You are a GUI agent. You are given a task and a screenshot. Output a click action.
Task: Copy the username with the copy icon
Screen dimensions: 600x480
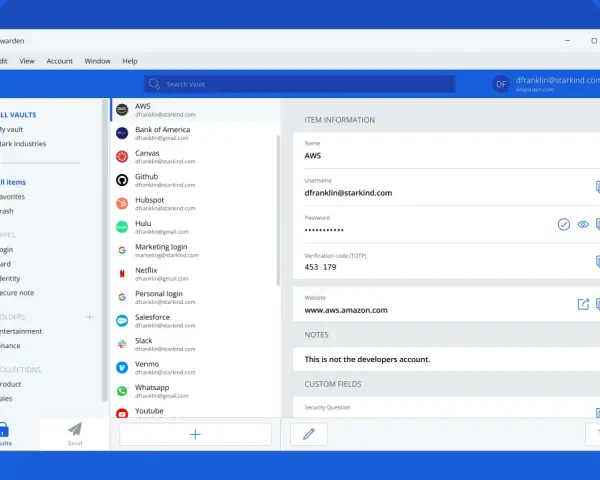pos(598,187)
